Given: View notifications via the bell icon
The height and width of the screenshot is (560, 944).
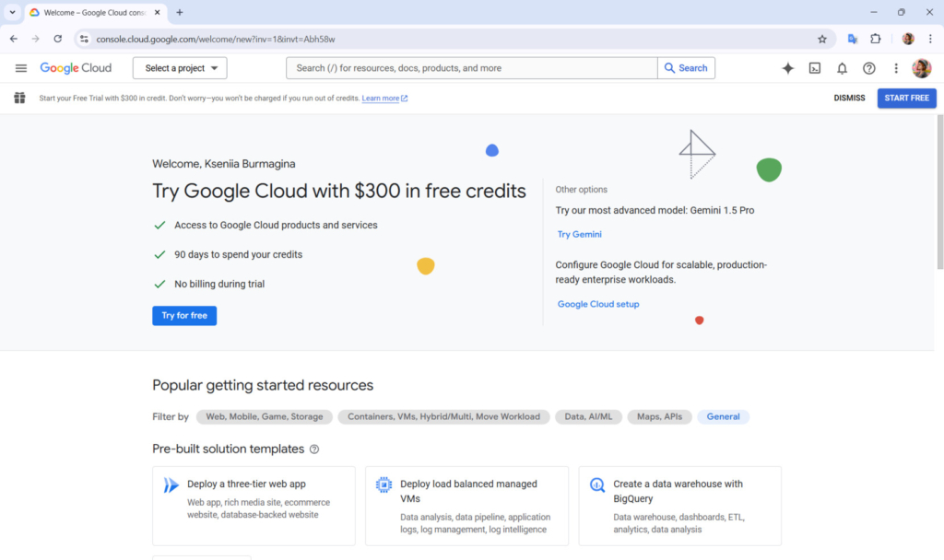Looking at the screenshot, I should coord(842,67).
